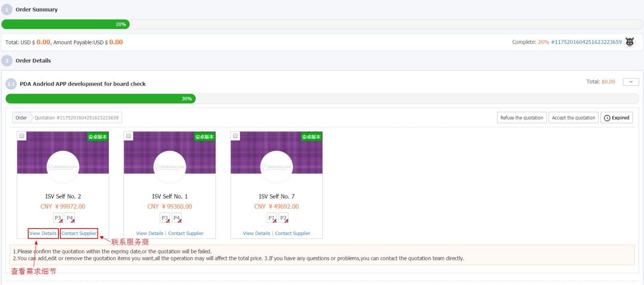This screenshot has height=285, width=644.
Task: Select the Order breadcrumb tab
Action: tap(21, 118)
